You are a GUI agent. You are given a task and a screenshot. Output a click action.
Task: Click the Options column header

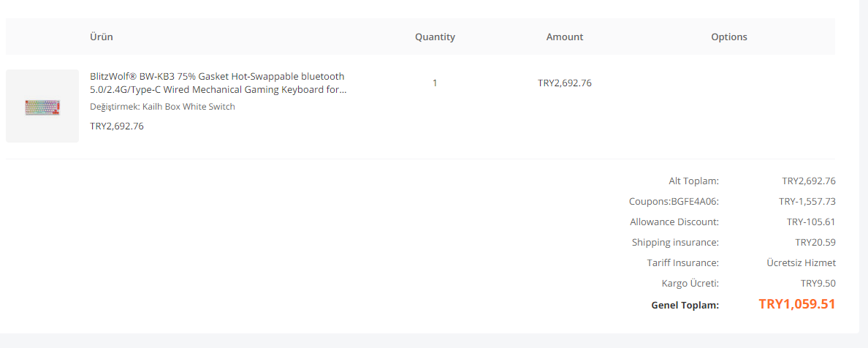pyautogui.click(x=729, y=37)
